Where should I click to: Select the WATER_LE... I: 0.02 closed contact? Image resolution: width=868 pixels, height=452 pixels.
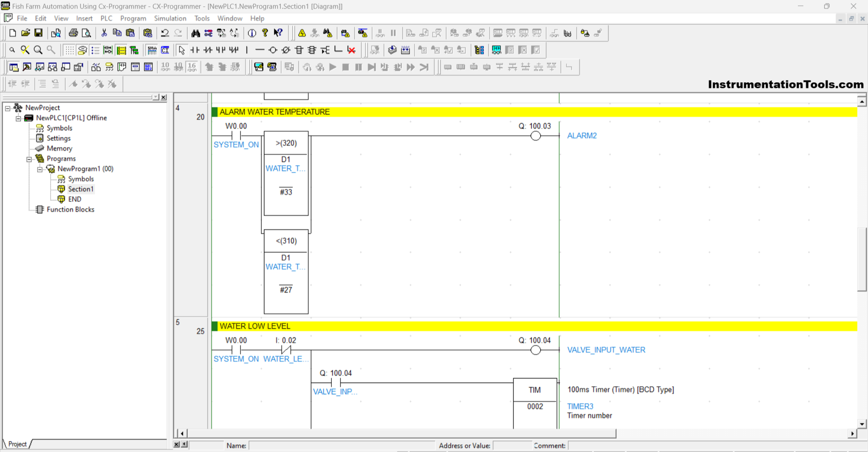(x=286, y=350)
